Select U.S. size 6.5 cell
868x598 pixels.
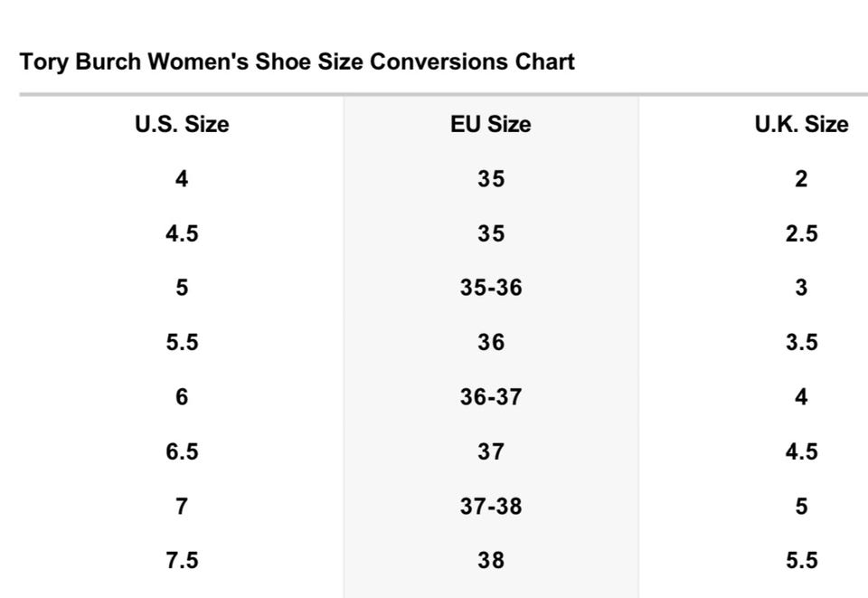click(x=182, y=451)
